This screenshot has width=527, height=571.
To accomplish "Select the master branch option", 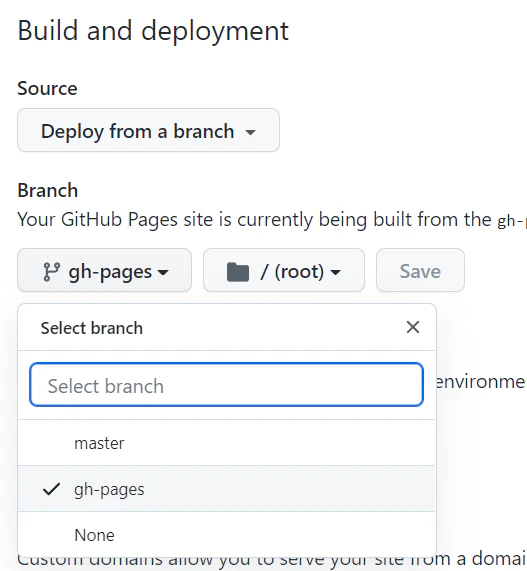I will pos(227,443).
